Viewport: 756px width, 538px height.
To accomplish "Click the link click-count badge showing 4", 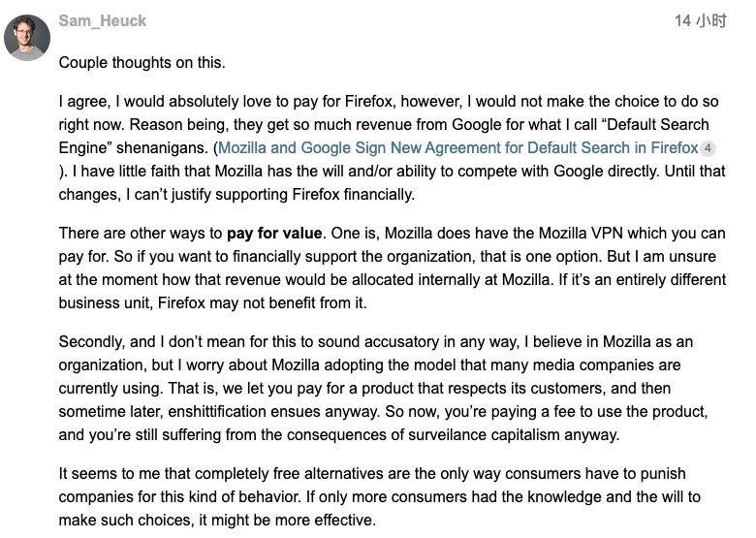I will coord(709,148).
